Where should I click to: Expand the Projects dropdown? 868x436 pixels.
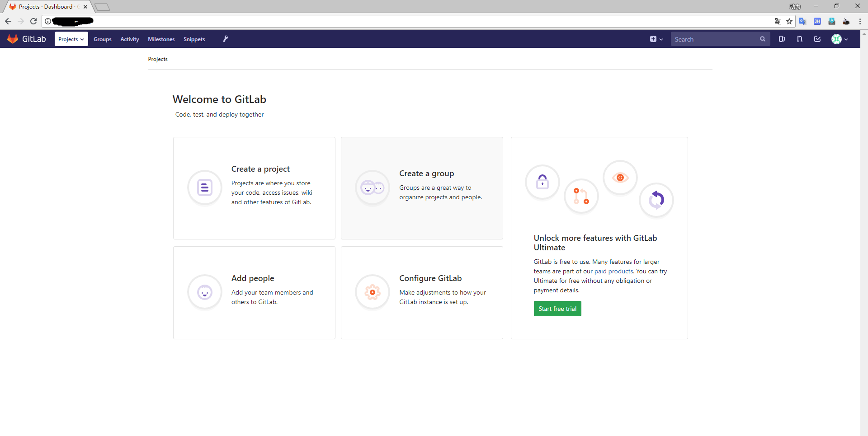pos(71,39)
